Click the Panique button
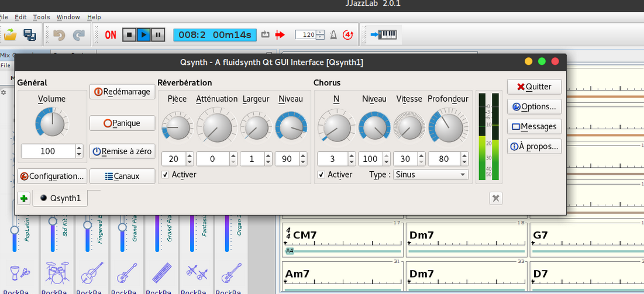Screen dimensions: 644x294 pos(122,123)
